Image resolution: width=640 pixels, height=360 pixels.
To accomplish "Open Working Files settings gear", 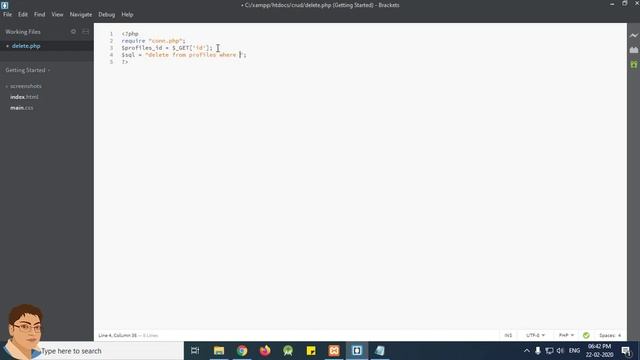I will (73, 31).
